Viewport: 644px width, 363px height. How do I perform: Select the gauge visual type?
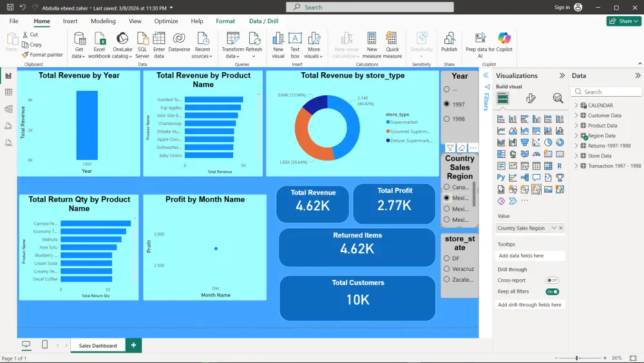(536, 154)
